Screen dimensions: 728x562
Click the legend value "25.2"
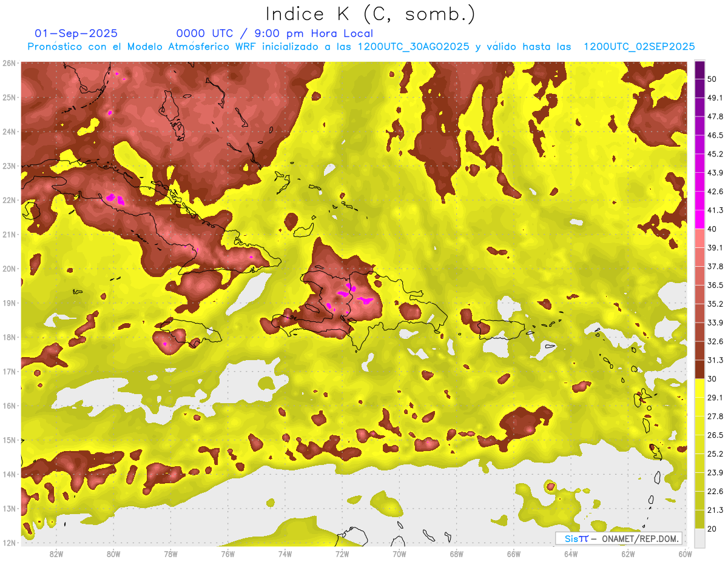[715, 453]
